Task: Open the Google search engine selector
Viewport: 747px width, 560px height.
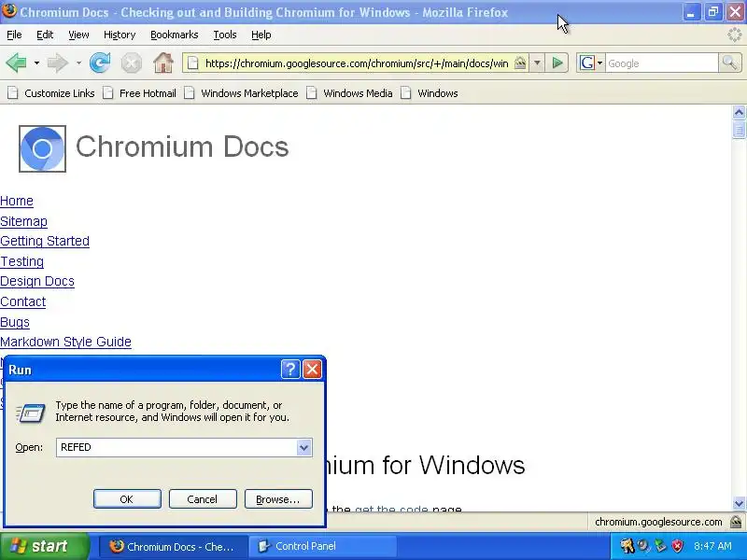Action: pyautogui.click(x=591, y=63)
